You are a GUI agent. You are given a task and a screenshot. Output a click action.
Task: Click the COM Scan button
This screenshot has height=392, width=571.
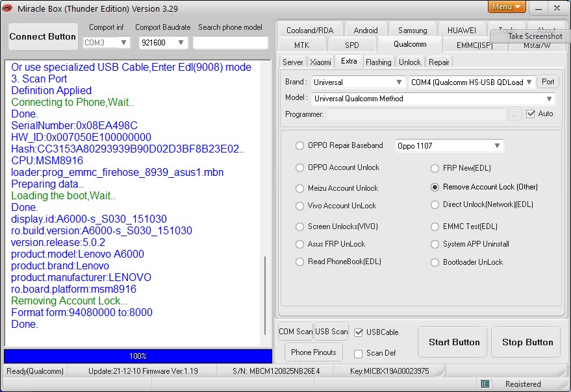[296, 332]
